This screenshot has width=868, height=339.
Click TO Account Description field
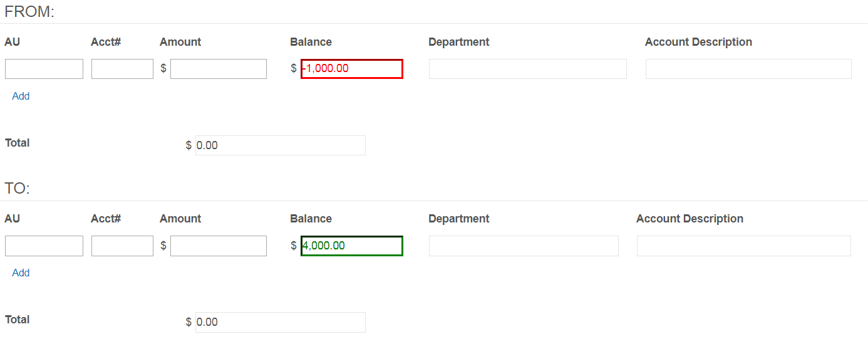click(x=743, y=246)
